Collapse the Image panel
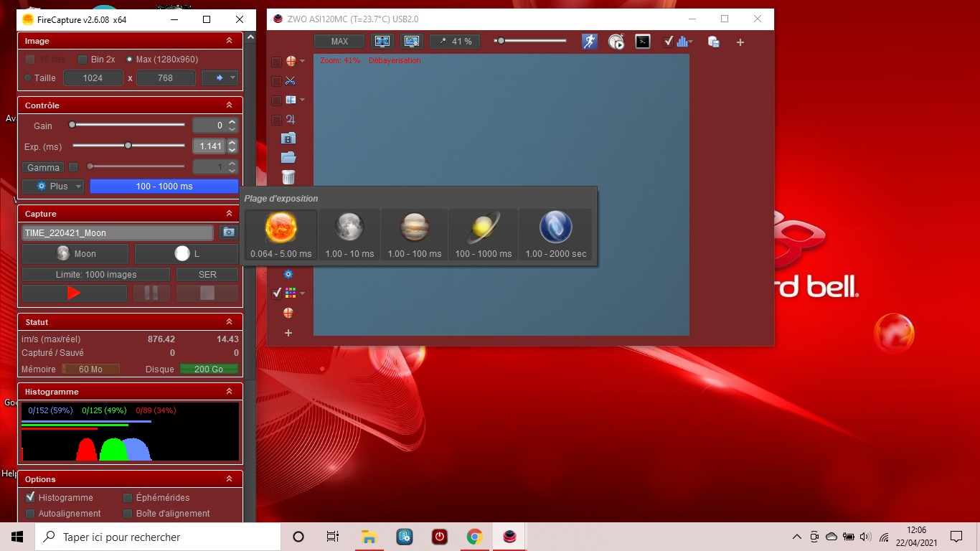This screenshot has height=551, width=980. 229,41
